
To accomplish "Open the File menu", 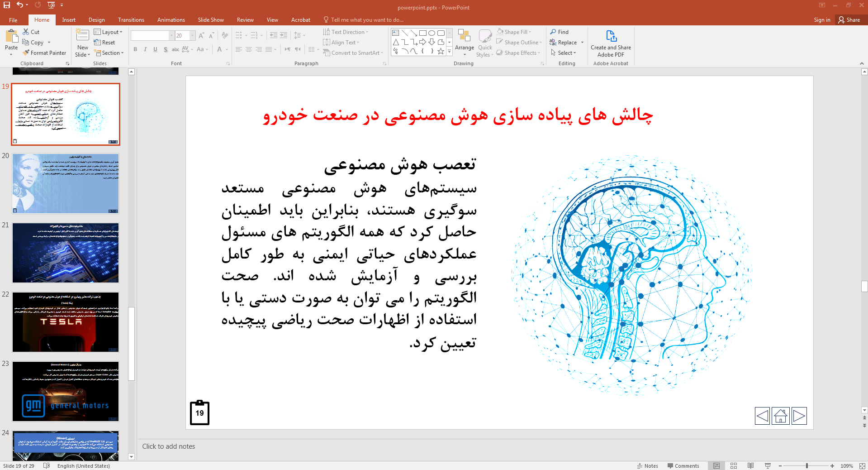I will (x=13, y=20).
